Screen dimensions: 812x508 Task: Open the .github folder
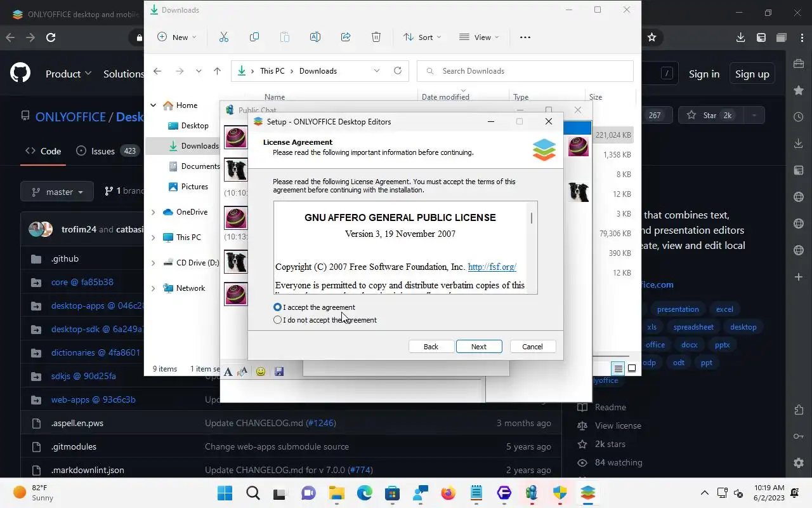[x=65, y=258]
